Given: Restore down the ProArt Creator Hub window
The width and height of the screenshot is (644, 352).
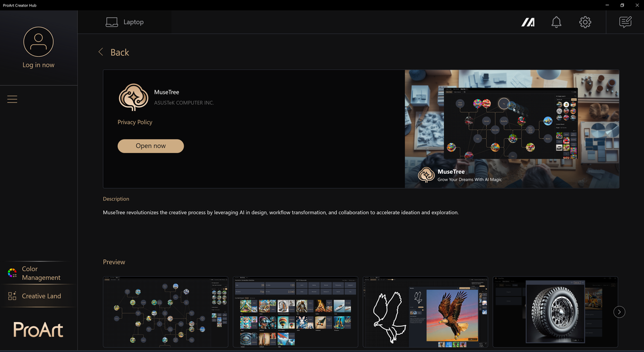Looking at the screenshot, I should 622,5.
